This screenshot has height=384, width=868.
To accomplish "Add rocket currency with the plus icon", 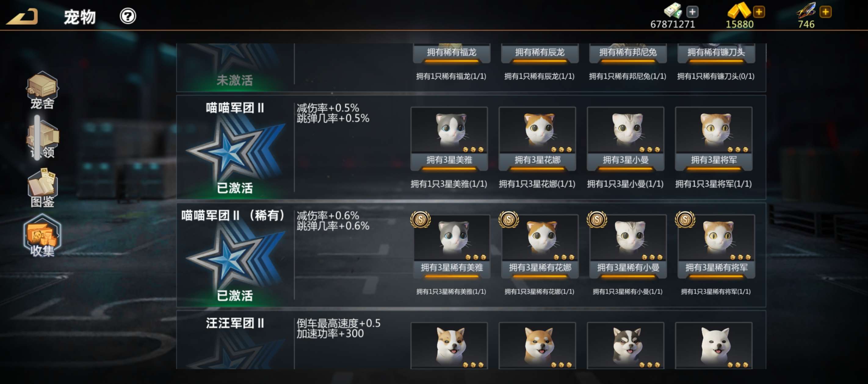I will pyautogui.click(x=826, y=12).
